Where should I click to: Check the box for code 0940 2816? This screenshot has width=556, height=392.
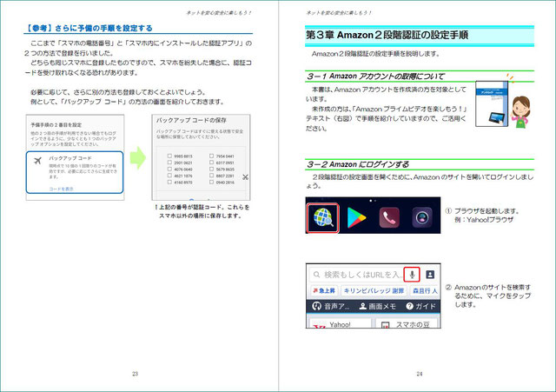[211, 182]
